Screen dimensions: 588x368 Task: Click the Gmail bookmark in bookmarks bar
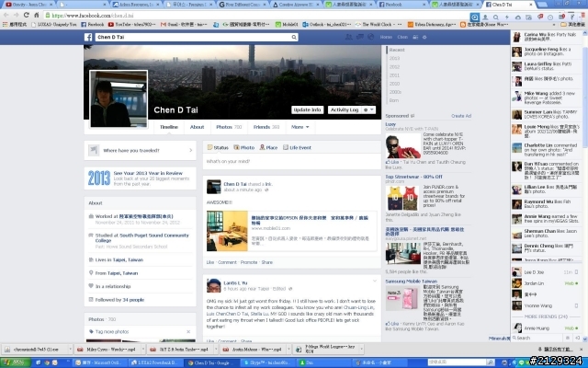point(184,25)
